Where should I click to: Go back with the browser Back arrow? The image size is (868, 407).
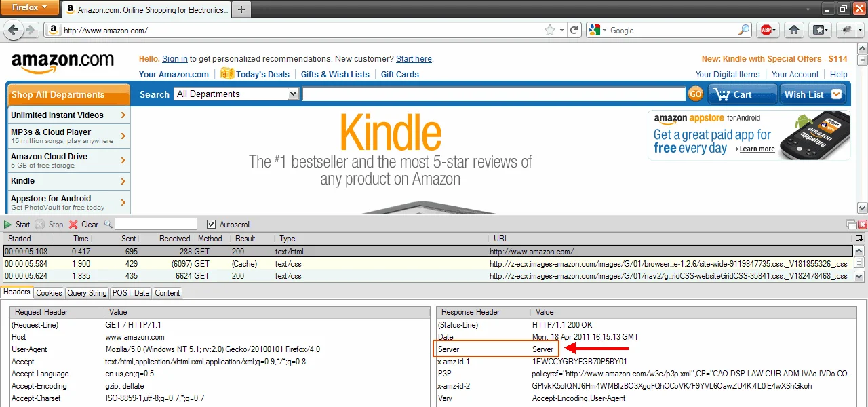[x=13, y=31]
